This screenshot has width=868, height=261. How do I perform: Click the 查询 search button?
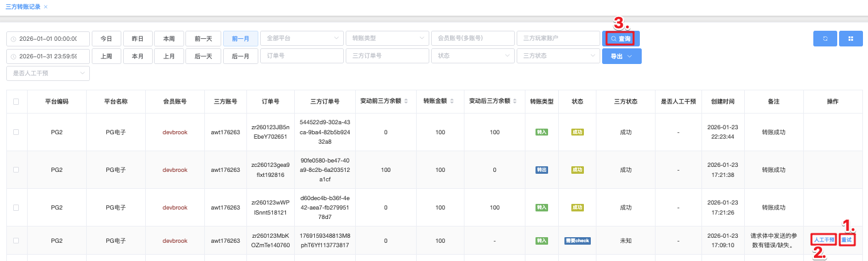(620, 39)
